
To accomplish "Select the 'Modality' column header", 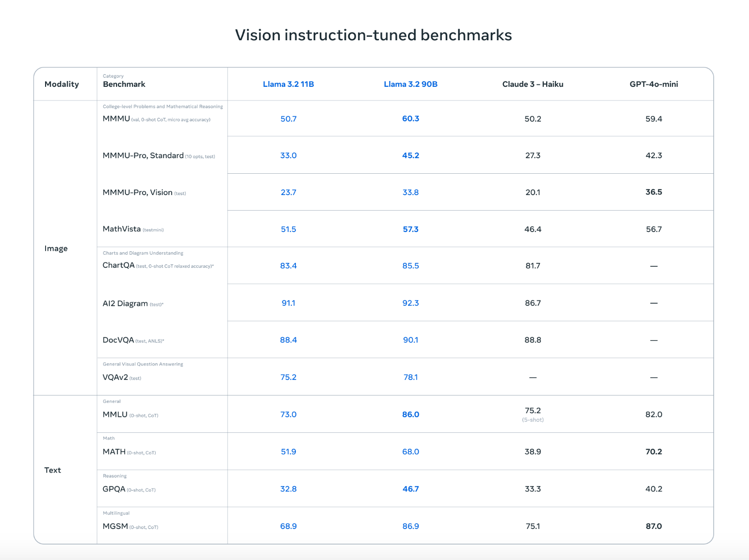I will pyautogui.click(x=62, y=84).
